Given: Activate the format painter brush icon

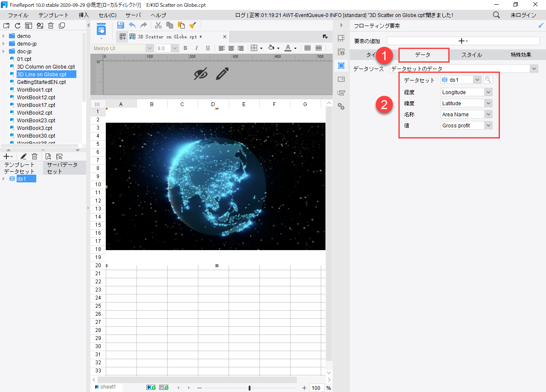Looking at the screenshot, I should 193,25.
